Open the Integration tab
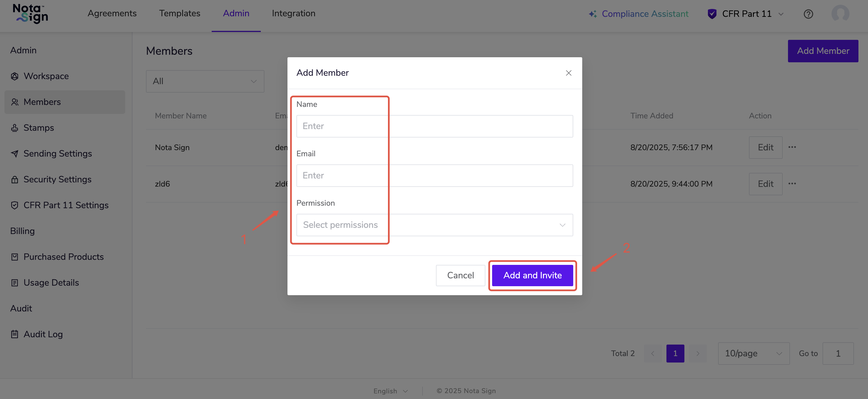The width and height of the screenshot is (868, 399). pyautogui.click(x=293, y=13)
